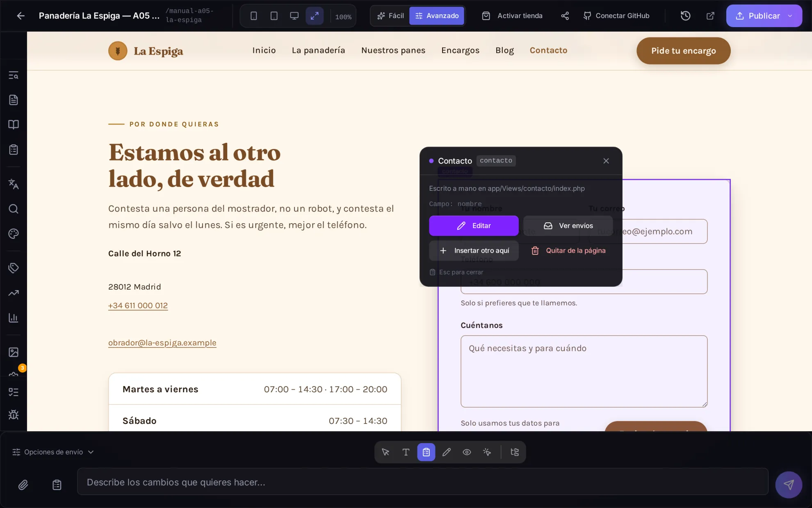Click Activar tienda button
812x508 pixels.
[x=512, y=16]
